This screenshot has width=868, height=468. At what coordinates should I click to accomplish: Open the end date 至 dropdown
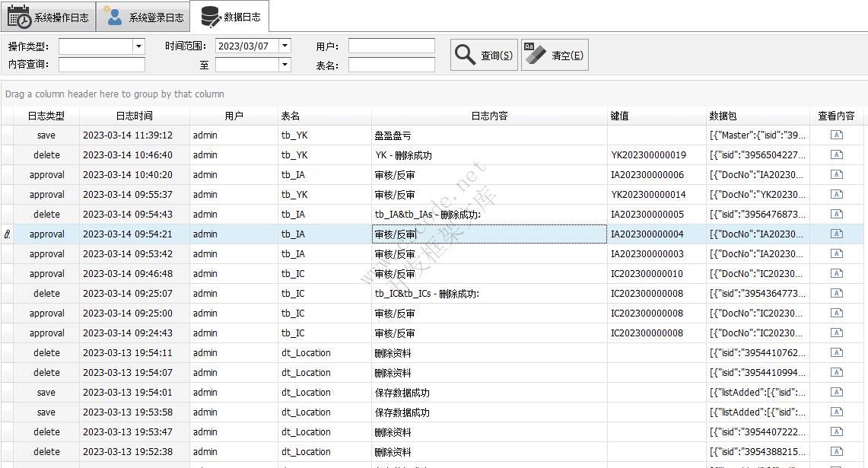coord(285,65)
